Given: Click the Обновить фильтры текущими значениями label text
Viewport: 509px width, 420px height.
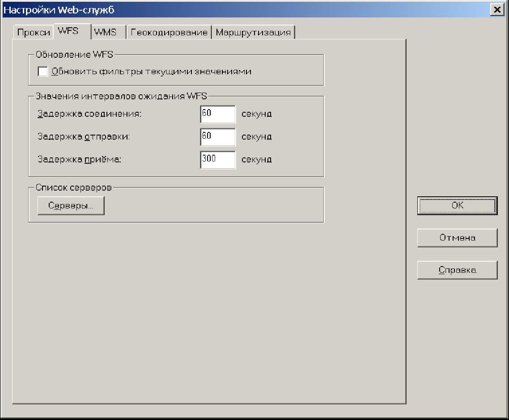Looking at the screenshot, I should point(151,72).
